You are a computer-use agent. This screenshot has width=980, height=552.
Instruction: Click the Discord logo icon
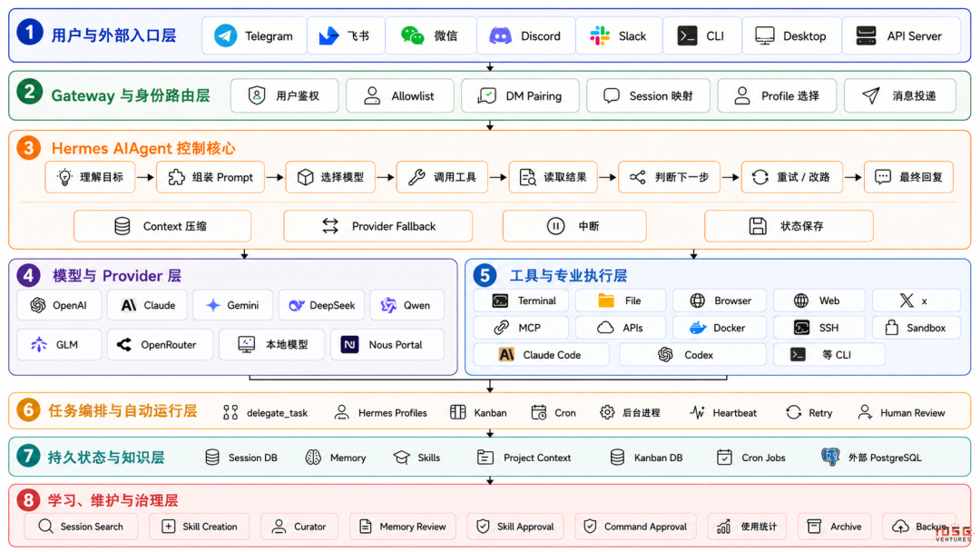[x=500, y=35]
